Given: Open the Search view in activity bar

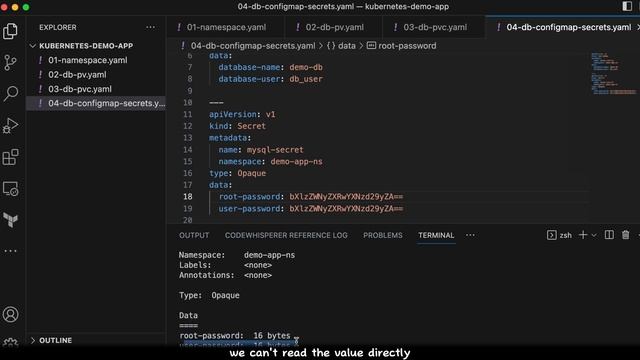Looking at the screenshot, I should (11, 94).
